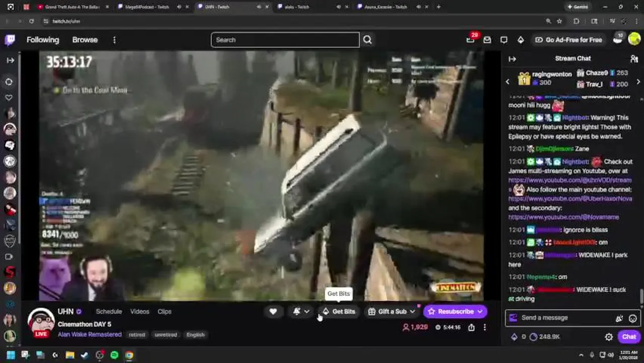Collapse the Stream Chat panel

[x=512, y=59]
